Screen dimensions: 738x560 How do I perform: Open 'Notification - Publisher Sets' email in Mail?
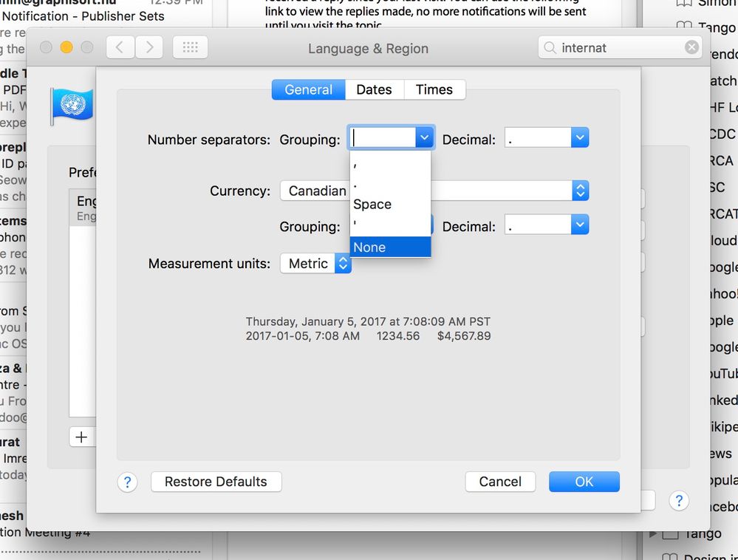tap(83, 16)
